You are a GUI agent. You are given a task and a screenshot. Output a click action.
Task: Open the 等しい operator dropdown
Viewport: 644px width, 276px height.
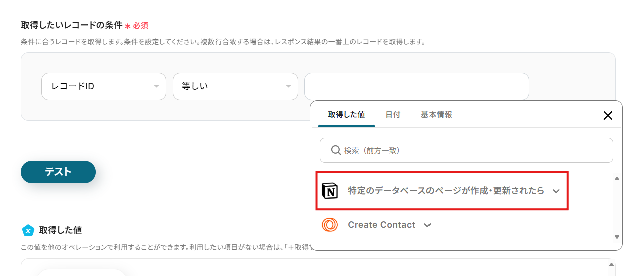(x=236, y=86)
